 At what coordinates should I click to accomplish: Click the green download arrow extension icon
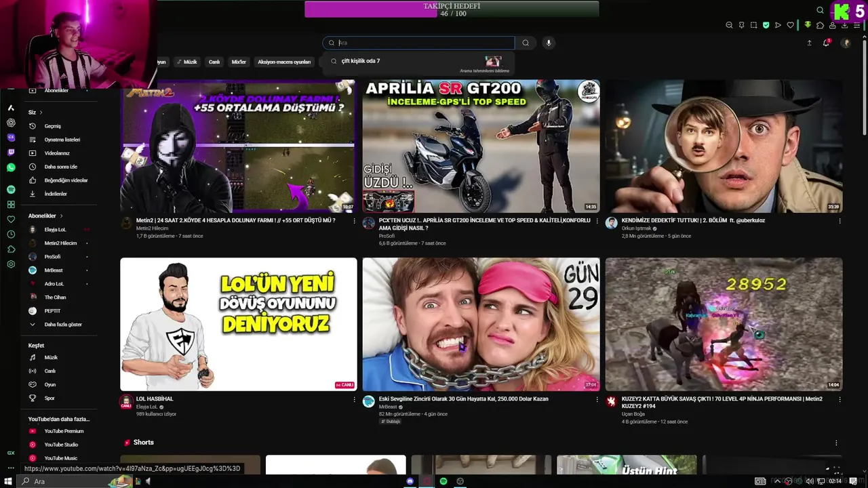click(x=808, y=25)
